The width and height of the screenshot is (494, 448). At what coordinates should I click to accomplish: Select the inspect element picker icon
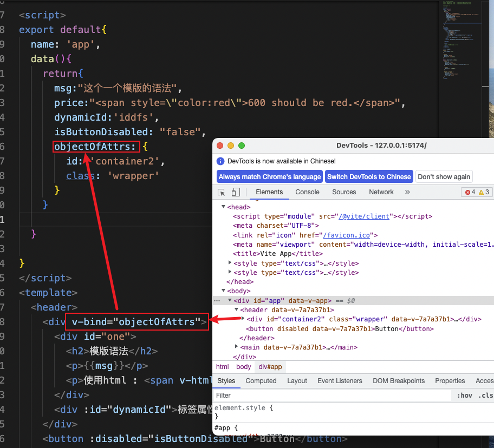(x=221, y=192)
